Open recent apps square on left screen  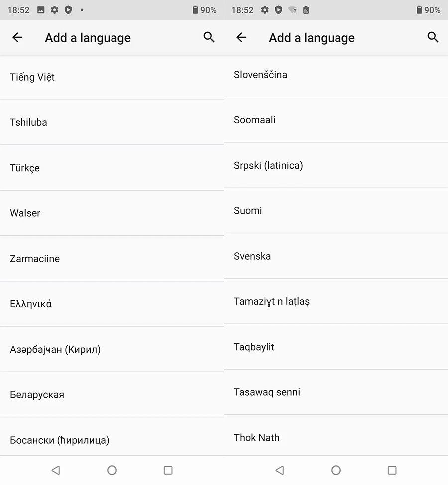click(168, 470)
